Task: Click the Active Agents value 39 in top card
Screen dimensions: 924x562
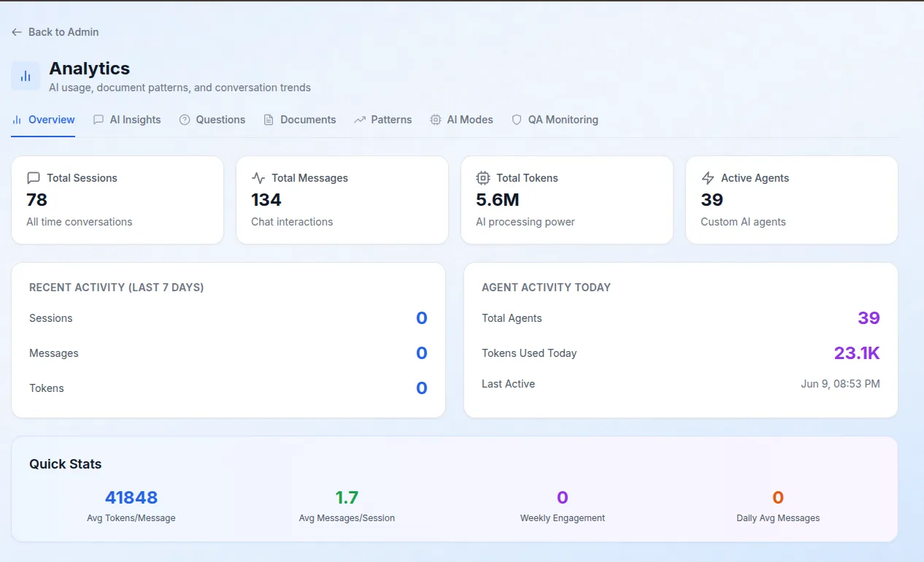Action: [x=712, y=200]
